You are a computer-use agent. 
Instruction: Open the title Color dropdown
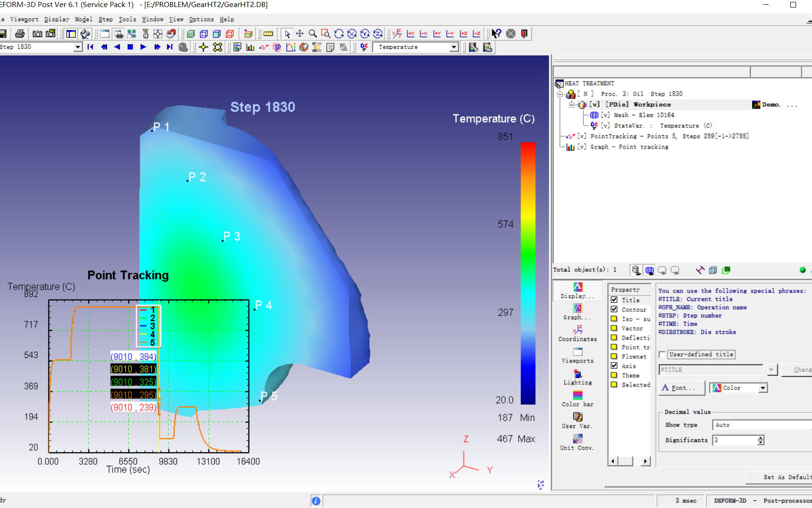coord(763,388)
